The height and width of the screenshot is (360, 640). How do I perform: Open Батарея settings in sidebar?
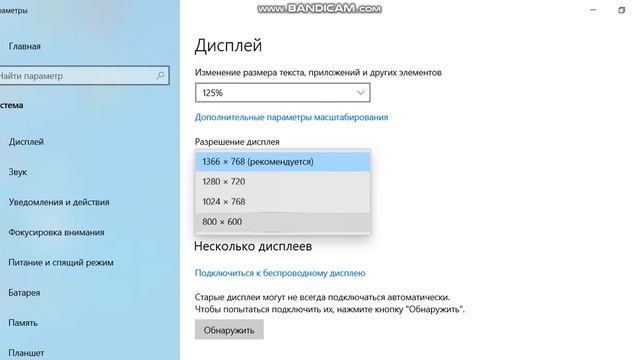click(24, 293)
